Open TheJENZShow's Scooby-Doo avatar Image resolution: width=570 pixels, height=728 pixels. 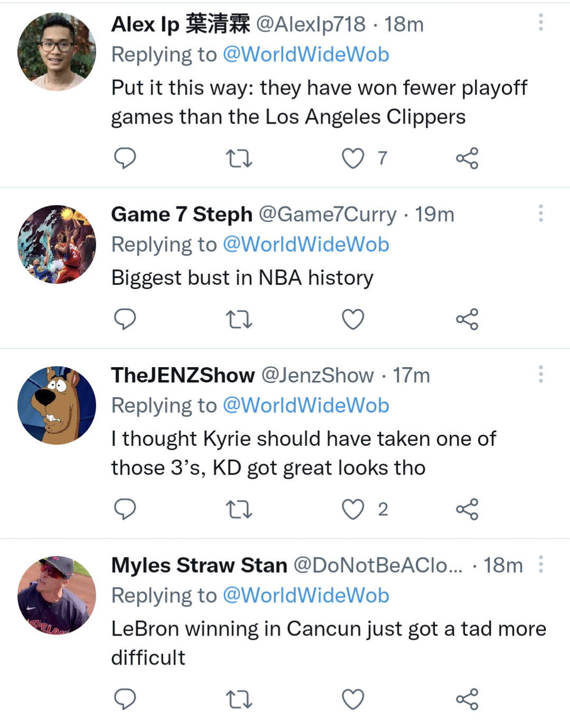[57, 405]
